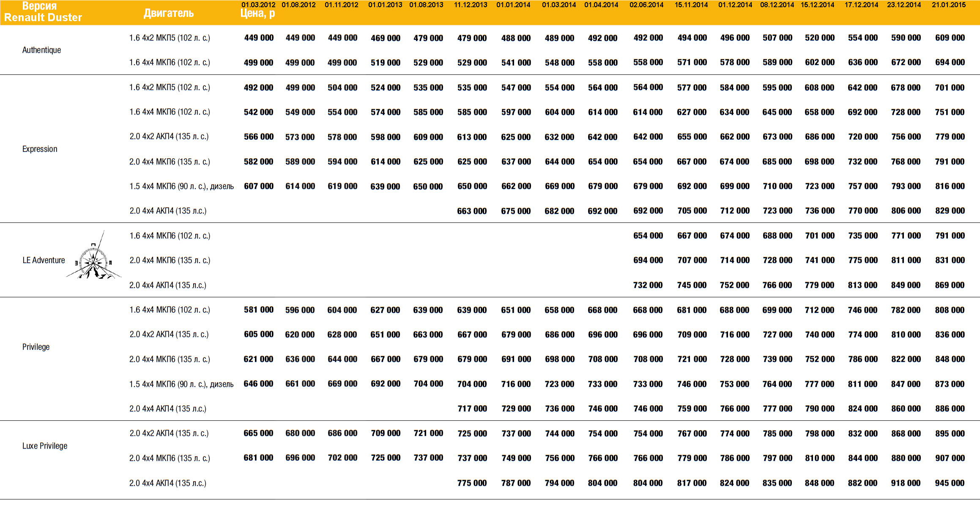Select the 02.06.2014 date column header

click(x=646, y=5)
